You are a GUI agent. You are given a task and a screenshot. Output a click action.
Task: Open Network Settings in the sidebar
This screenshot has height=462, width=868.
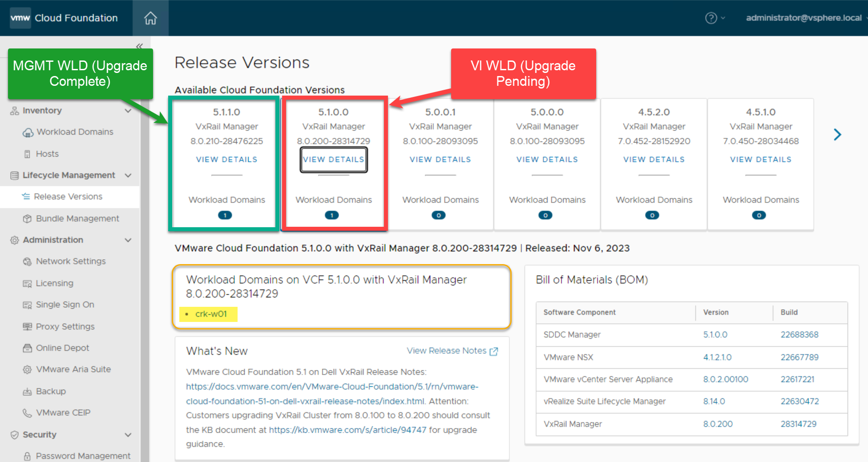click(71, 261)
